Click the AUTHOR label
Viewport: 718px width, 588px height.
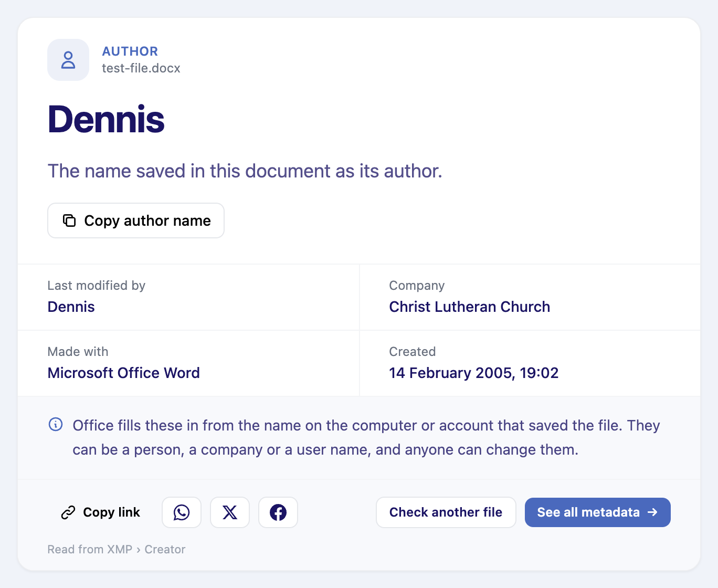click(x=130, y=51)
